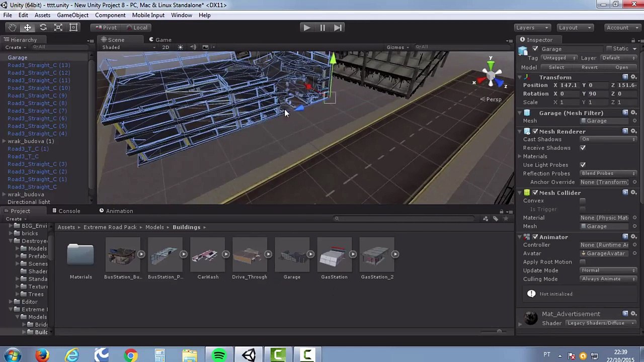This screenshot has height=362, width=644.
Task: Select the Rotate tool in toolbar
Action: (x=43, y=28)
